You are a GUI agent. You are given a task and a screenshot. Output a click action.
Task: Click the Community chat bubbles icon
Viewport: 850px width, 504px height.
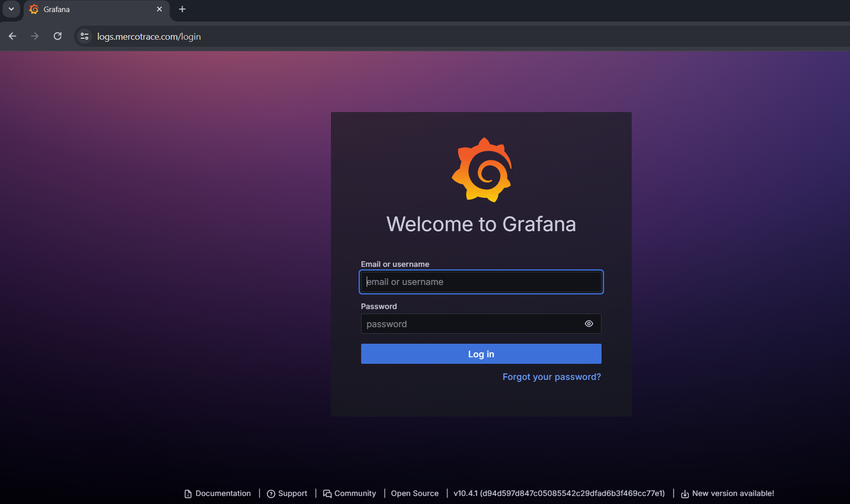point(327,494)
